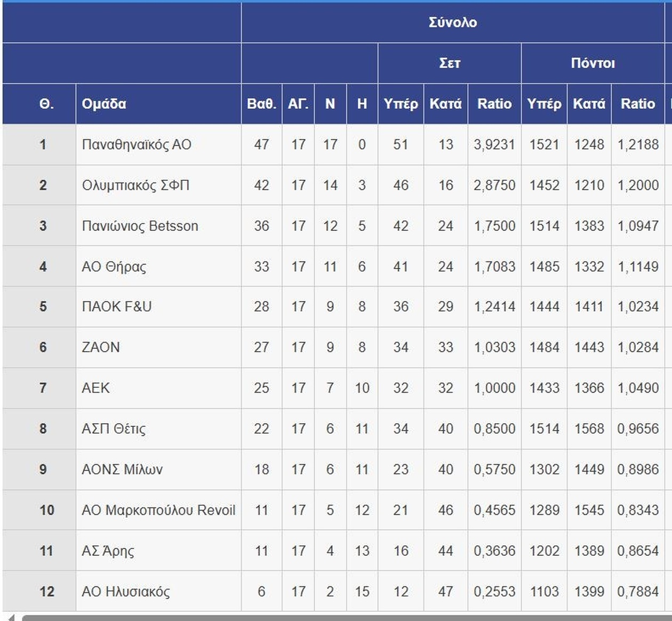672x621 pixels.
Task: Select the Κατά header under Πόντοι
Action: point(589,103)
